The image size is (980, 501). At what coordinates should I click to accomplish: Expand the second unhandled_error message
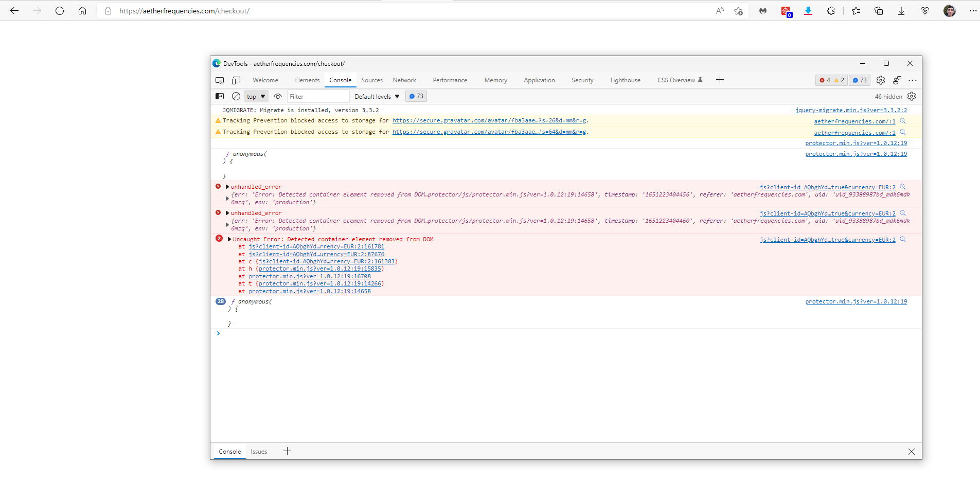pos(227,213)
